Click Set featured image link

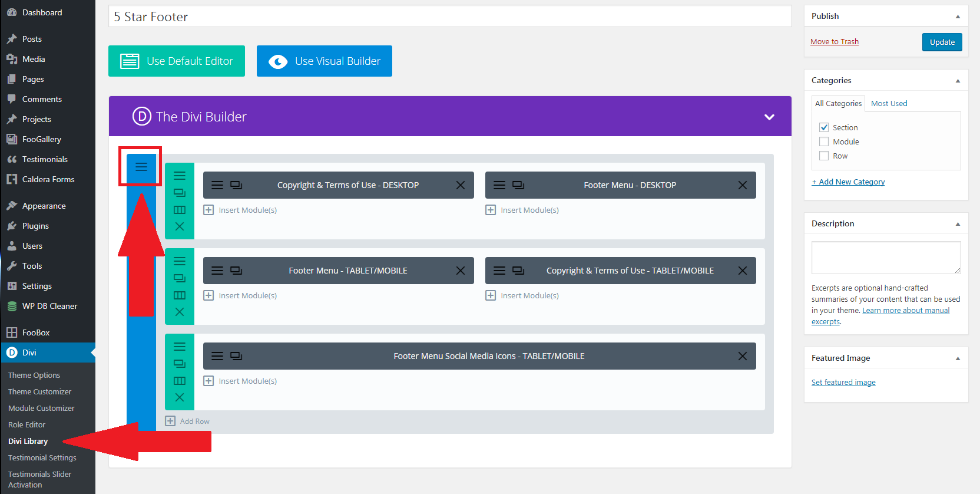(x=843, y=382)
